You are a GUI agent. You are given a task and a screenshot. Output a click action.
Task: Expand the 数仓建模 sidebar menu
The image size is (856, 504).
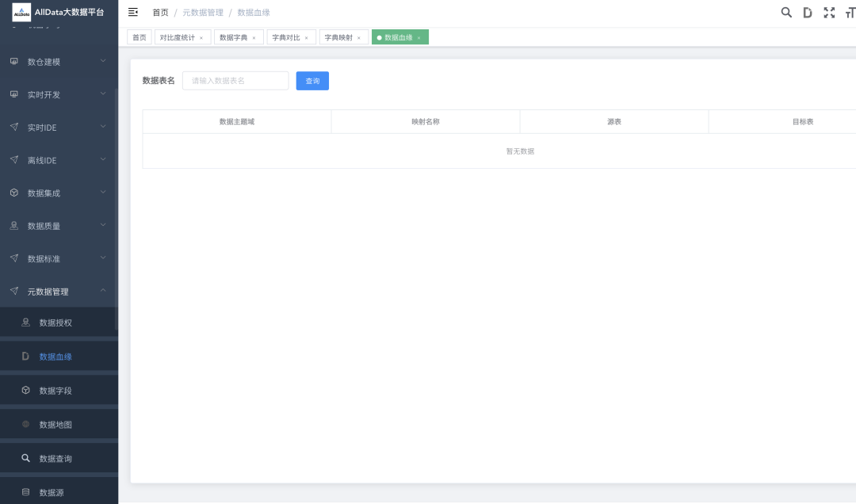click(x=59, y=62)
